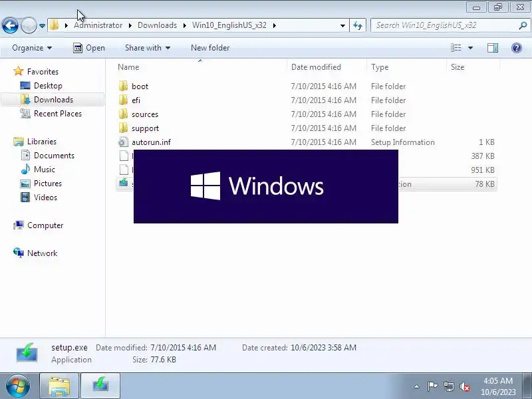Click the greyed-out Forward arrow button

click(29, 25)
